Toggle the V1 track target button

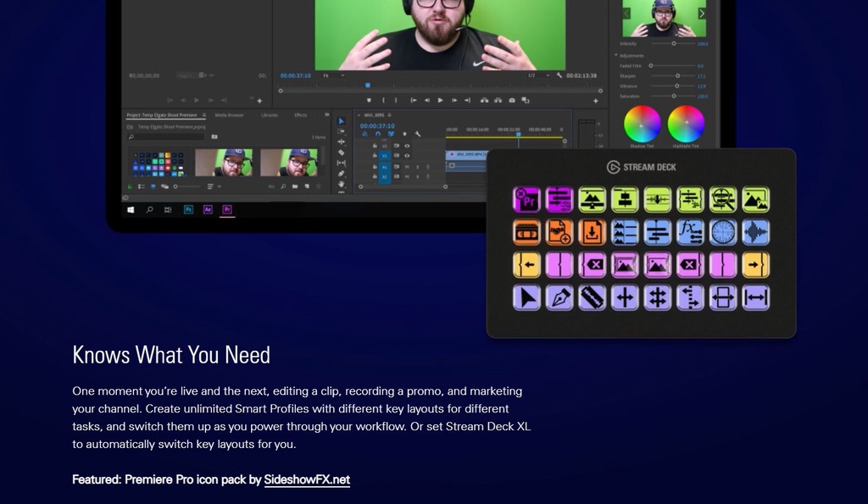[385, 156]
